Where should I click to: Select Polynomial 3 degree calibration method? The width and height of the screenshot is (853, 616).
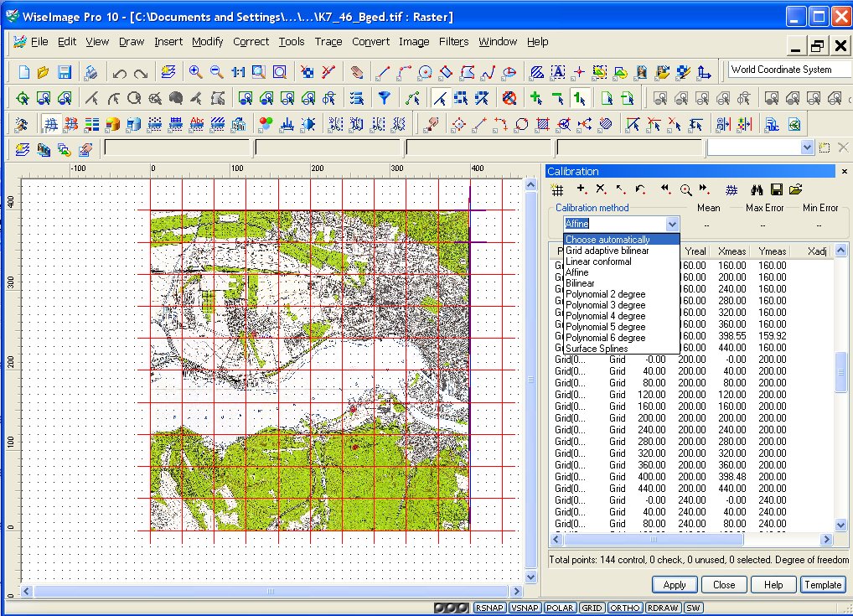pyautogui.click(x=605, y=305)
